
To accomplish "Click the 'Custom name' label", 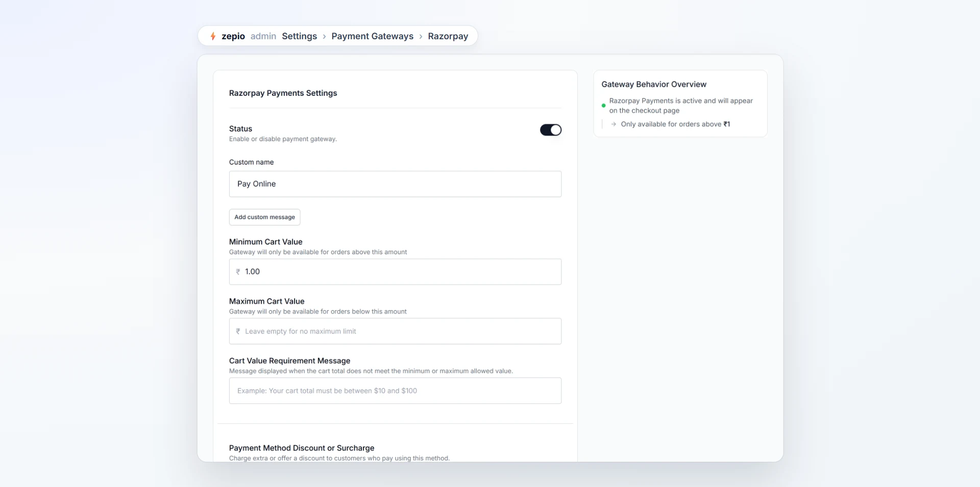I will click(251, 162).
